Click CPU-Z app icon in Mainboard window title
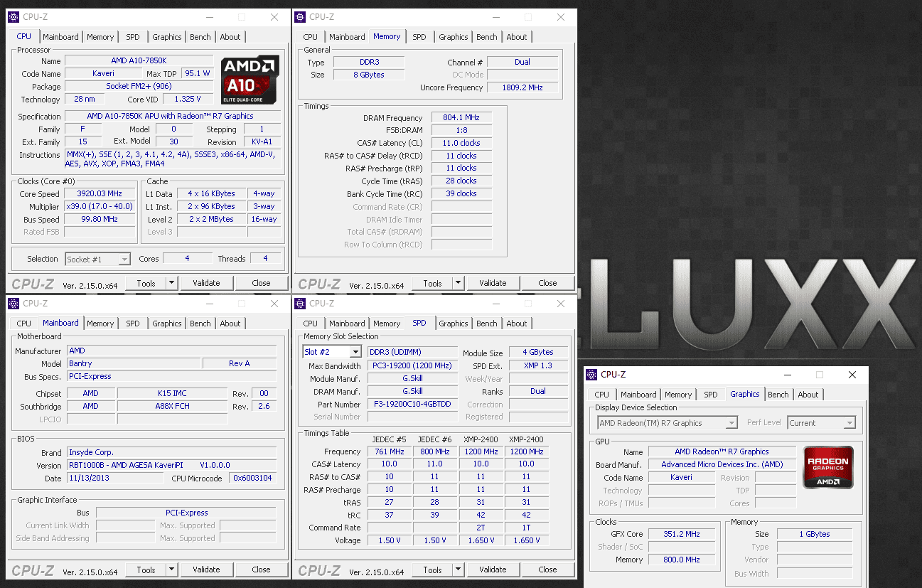The image size is (922, 588). [14, 304]
